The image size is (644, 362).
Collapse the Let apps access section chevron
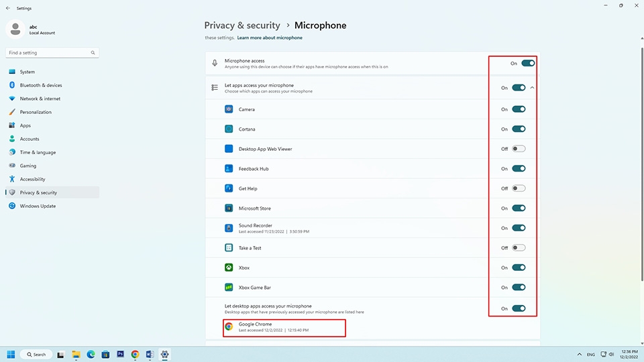pos(532,87)
